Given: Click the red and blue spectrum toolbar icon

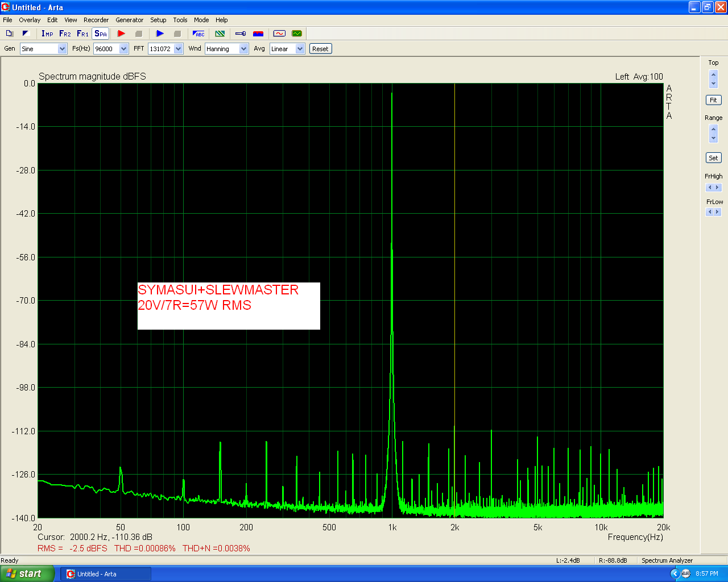Looking at the screenshot, I should tap(258, 34).
